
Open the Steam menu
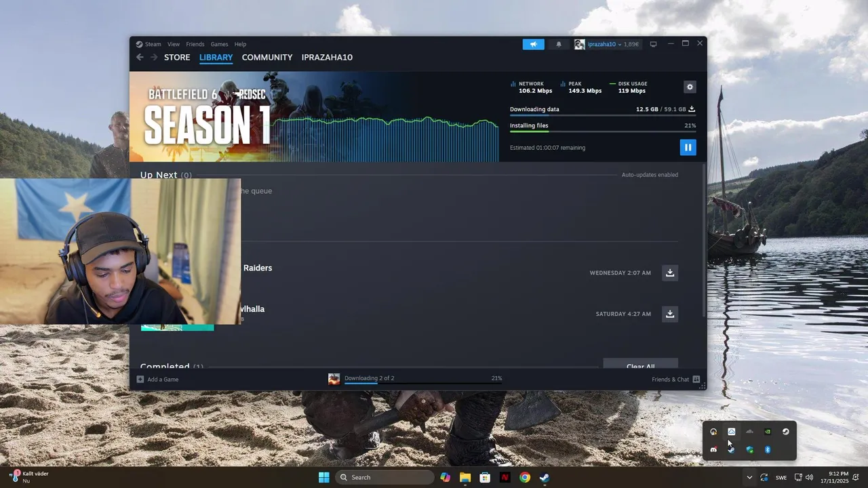pyautogui.click(x=153, y=44)
